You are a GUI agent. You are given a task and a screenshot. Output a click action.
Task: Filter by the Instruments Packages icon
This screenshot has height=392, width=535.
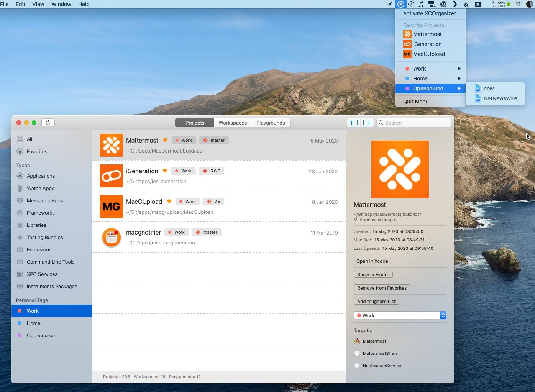click(20, 286)
